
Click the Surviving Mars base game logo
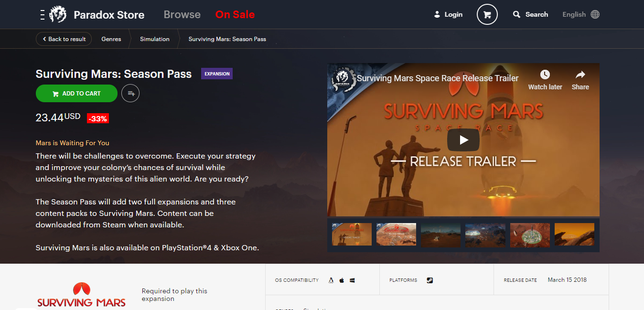81,295
